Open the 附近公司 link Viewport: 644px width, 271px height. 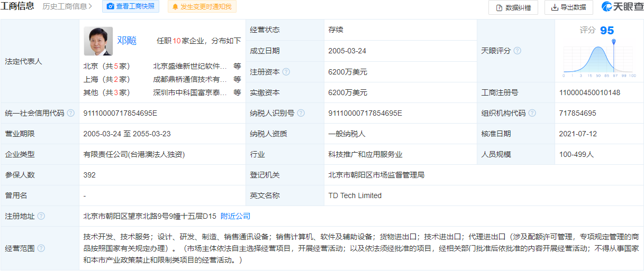tap(235, 216)
